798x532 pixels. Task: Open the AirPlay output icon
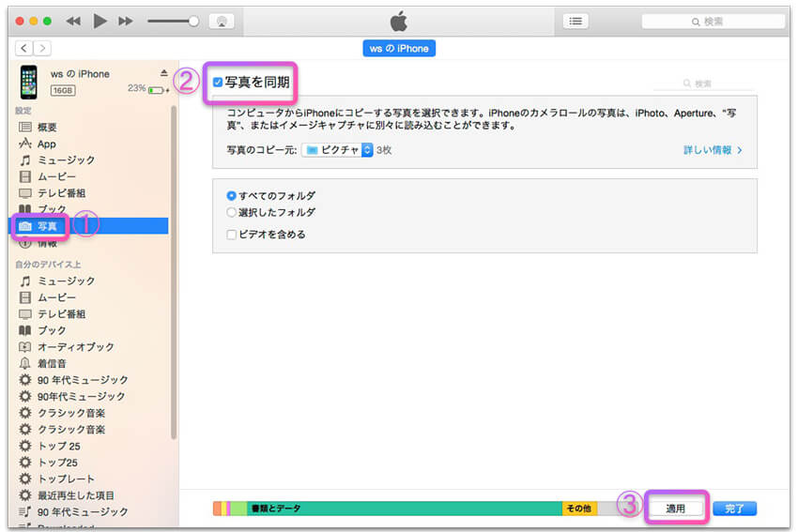coord(222,22)
